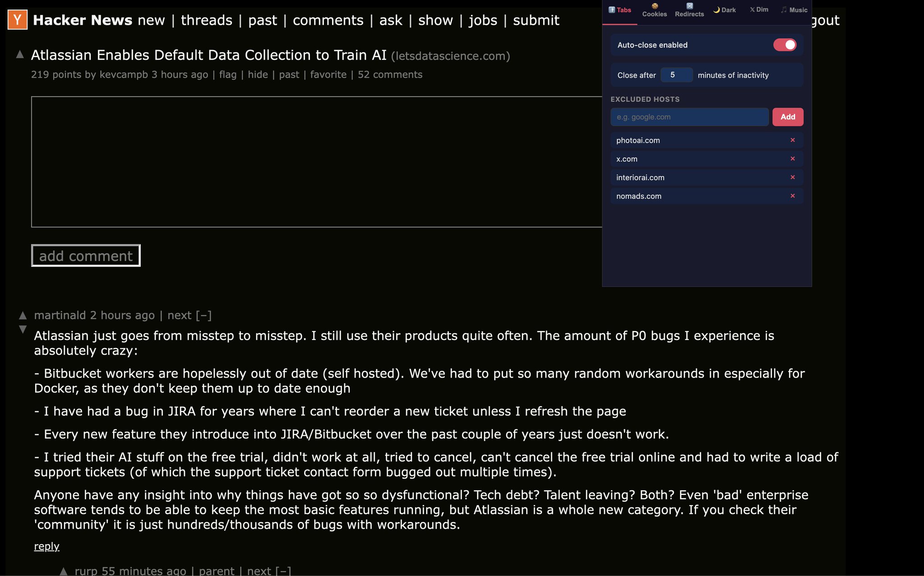Image resolution: width=924 pixels, height=576 pixels.
Task: Open the submit link
Action: tap(536, 20)
